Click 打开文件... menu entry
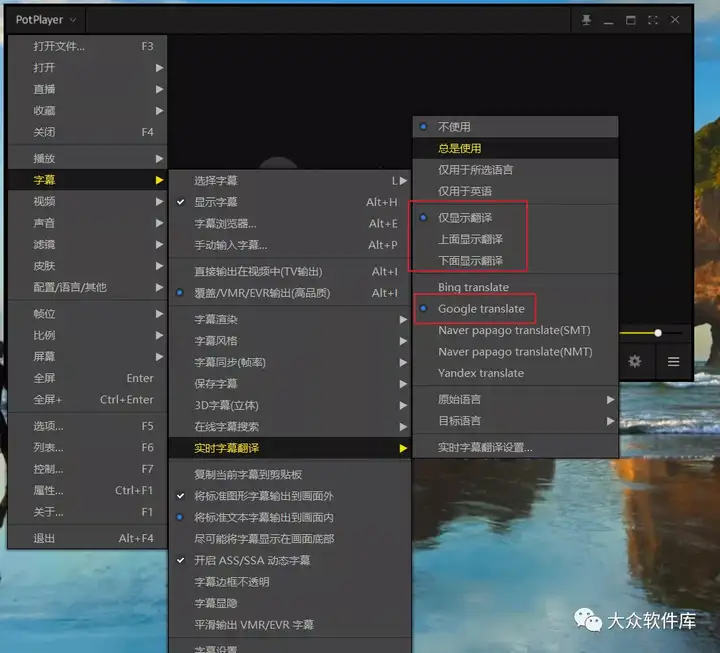The height and width of the screenshot is (653, 720). [87, 46]
